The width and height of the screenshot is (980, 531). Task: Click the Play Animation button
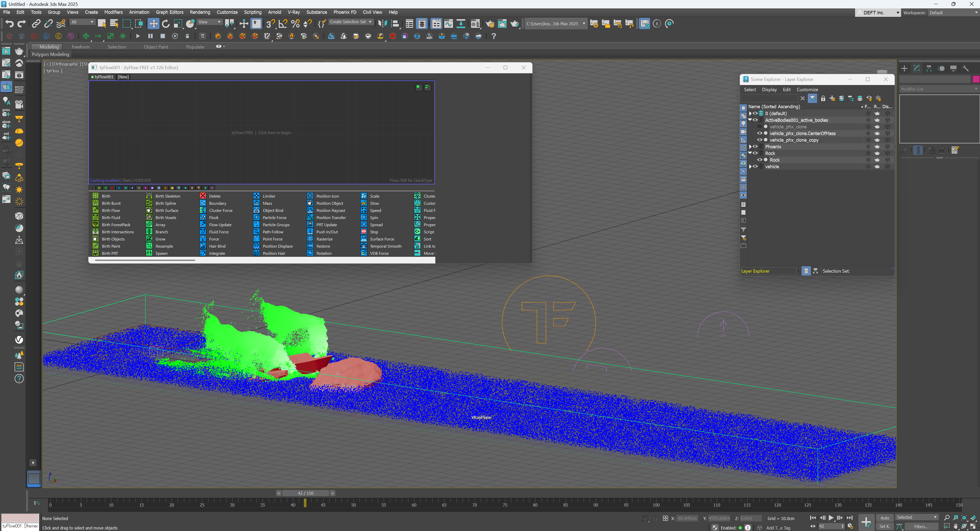coord(831,518)
